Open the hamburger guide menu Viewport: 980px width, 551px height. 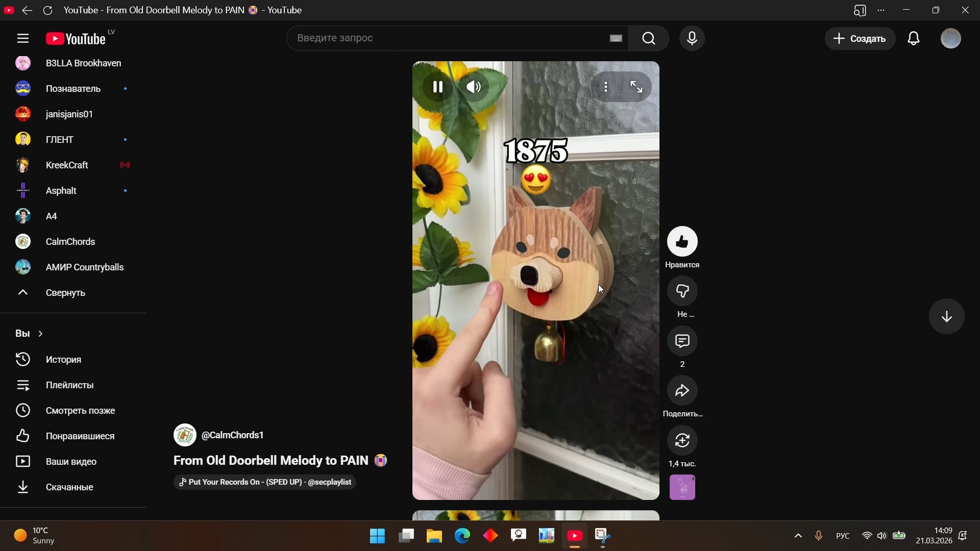(x=22, y=39)
